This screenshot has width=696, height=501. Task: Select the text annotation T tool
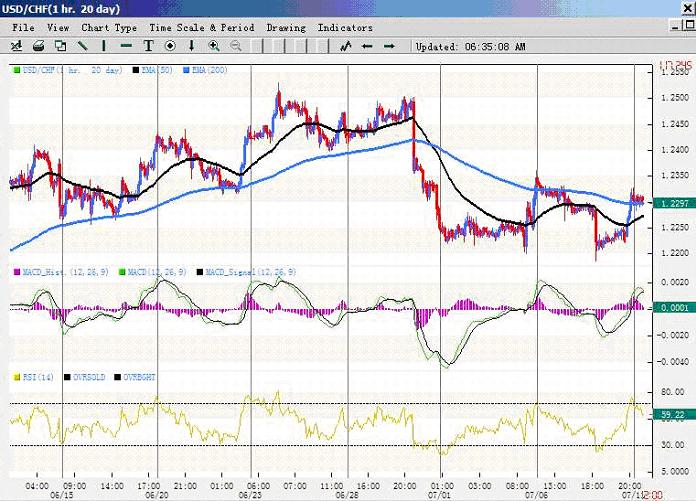[148, 46]
